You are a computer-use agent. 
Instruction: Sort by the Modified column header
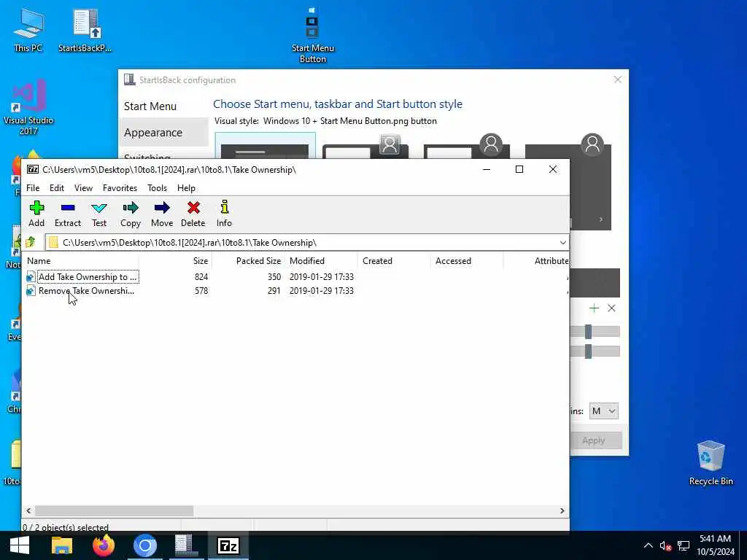point(321,261)
